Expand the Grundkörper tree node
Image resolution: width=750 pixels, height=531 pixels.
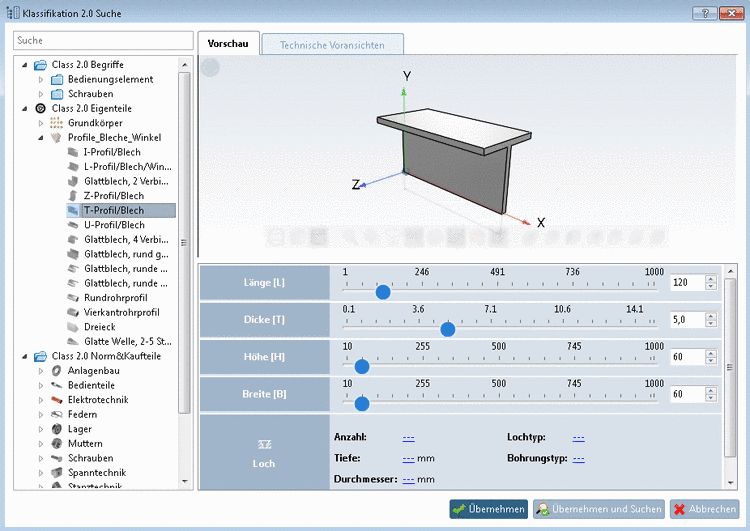point(41,123)
